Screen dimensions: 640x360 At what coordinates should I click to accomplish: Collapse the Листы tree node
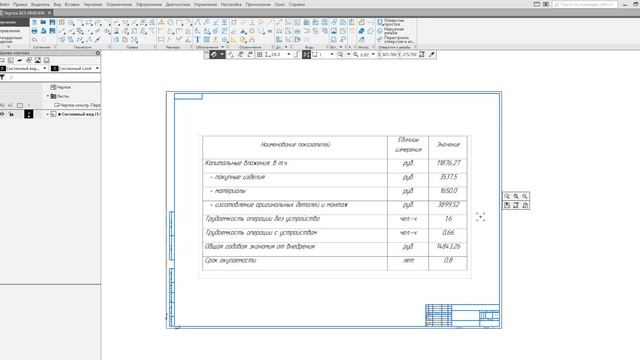48,96
